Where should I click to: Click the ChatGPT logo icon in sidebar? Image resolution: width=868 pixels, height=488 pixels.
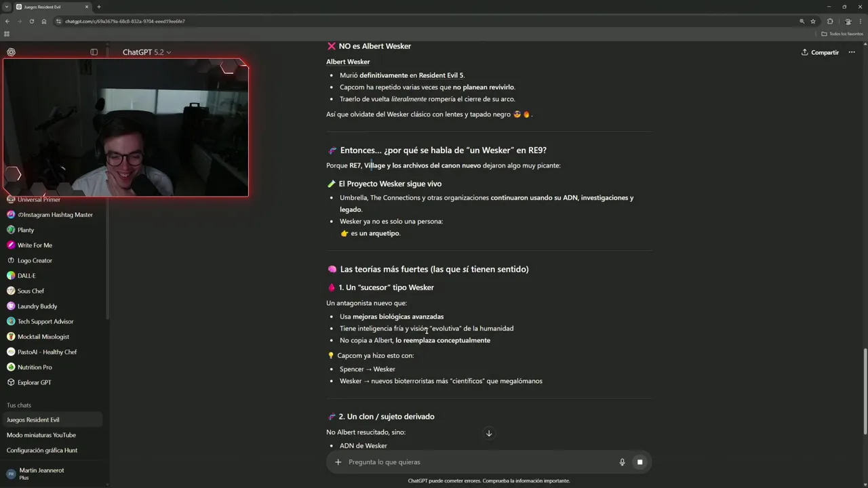(x=11, y=52)
